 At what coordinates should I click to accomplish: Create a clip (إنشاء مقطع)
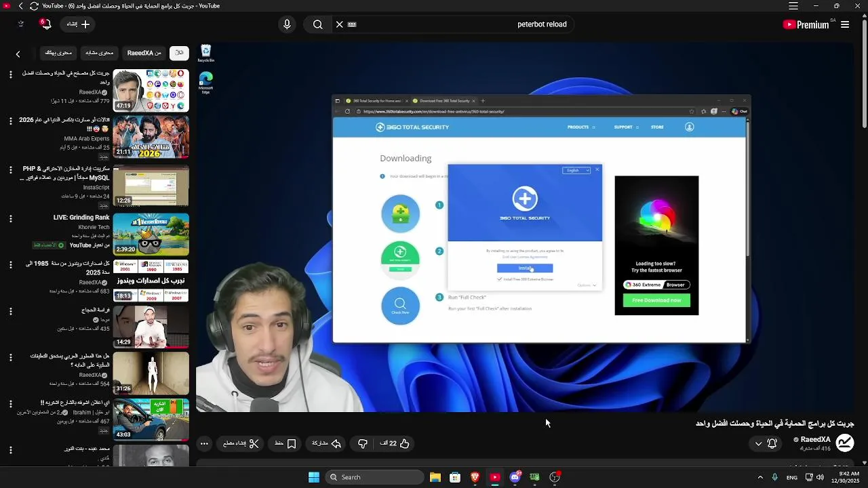[x=241, y=444]
